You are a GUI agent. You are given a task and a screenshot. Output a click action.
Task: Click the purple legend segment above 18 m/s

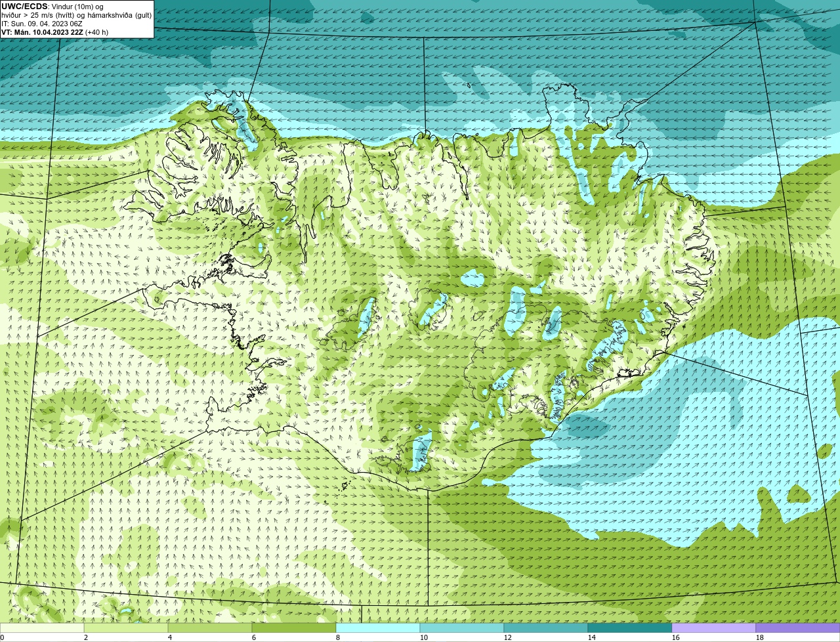(x=798, y=628)
